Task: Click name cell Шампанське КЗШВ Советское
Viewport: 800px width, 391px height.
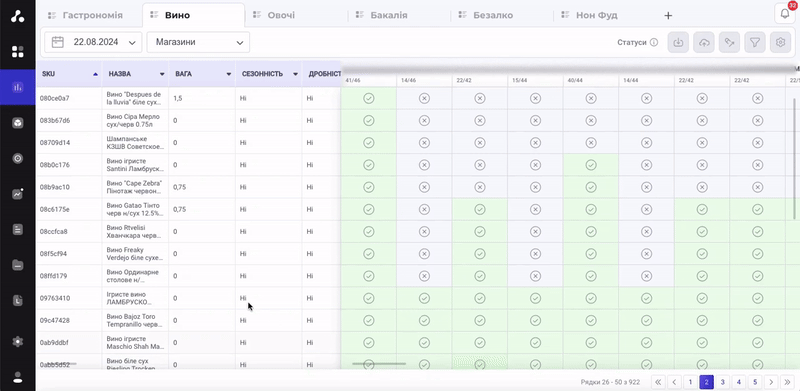Action: click(x=136, y=142)
